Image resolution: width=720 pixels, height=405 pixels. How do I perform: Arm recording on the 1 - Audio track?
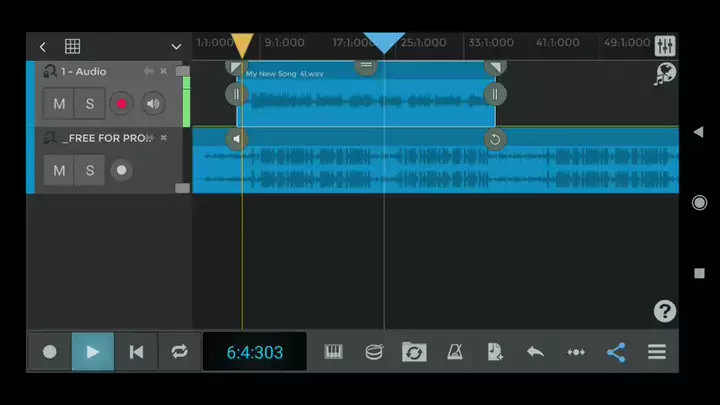pos(122,104)
